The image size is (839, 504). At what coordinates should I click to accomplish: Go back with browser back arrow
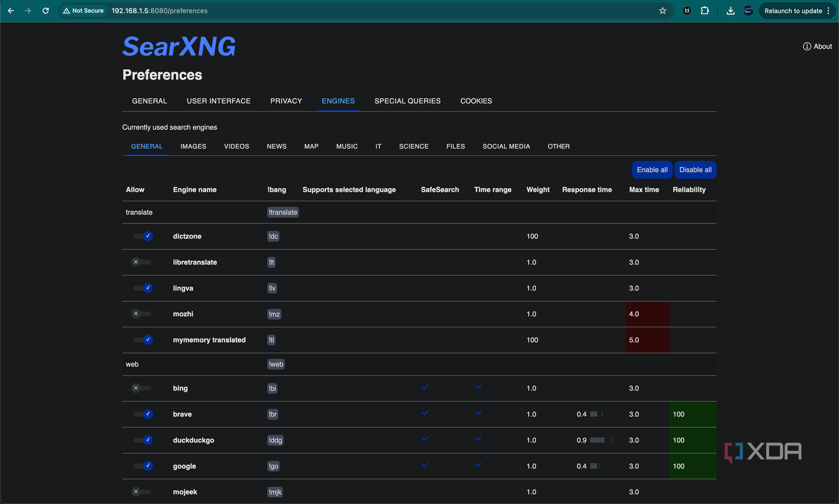point(11,11)
